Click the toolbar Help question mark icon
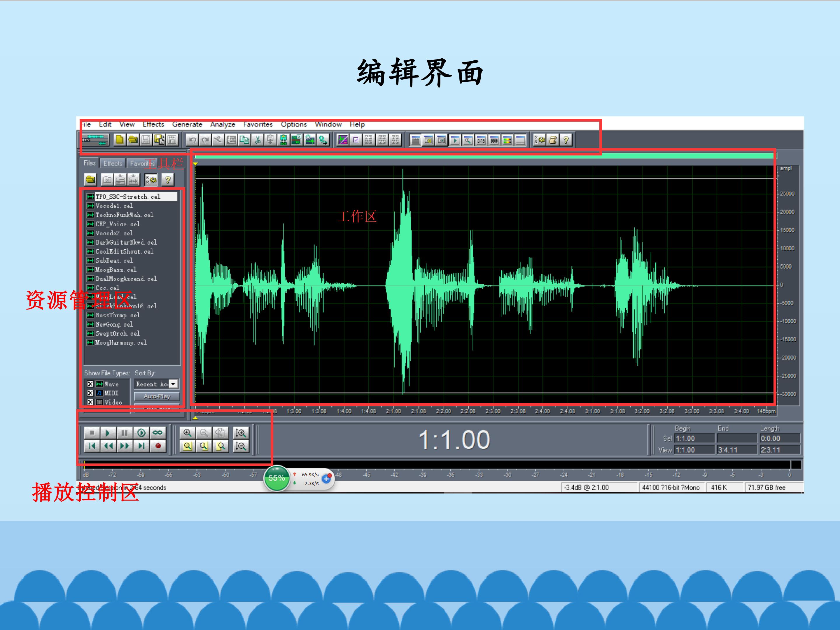This screenshot has width=840, height=630. click(x=566, y=140)
